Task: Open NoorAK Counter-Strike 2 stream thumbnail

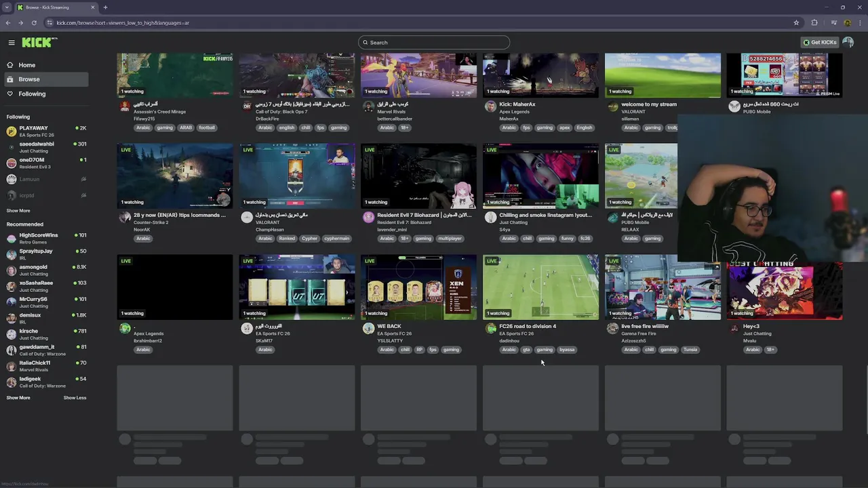Action: point(175,176)
